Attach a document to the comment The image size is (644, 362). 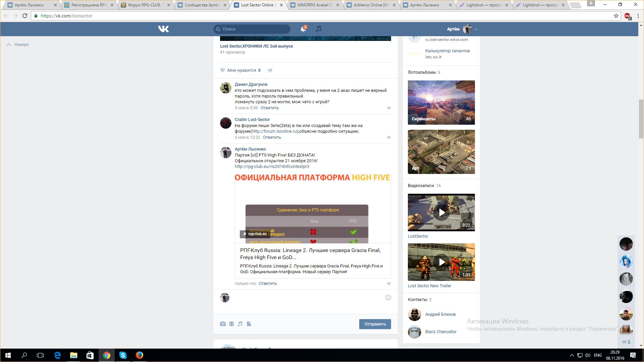coord(249,324)
